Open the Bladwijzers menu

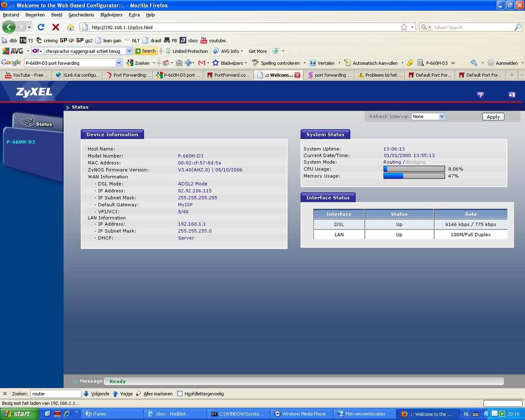[x=111, y=15]
